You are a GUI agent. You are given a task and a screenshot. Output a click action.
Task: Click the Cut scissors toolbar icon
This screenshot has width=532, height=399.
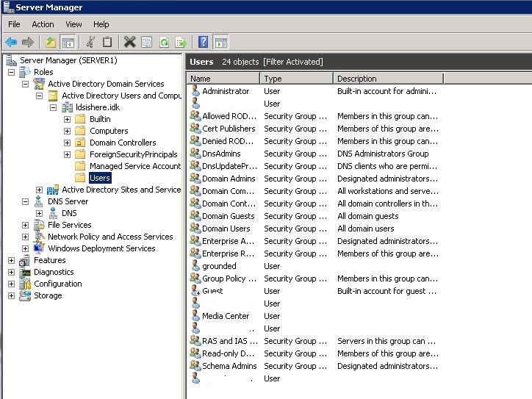click(x=90, y=42)
